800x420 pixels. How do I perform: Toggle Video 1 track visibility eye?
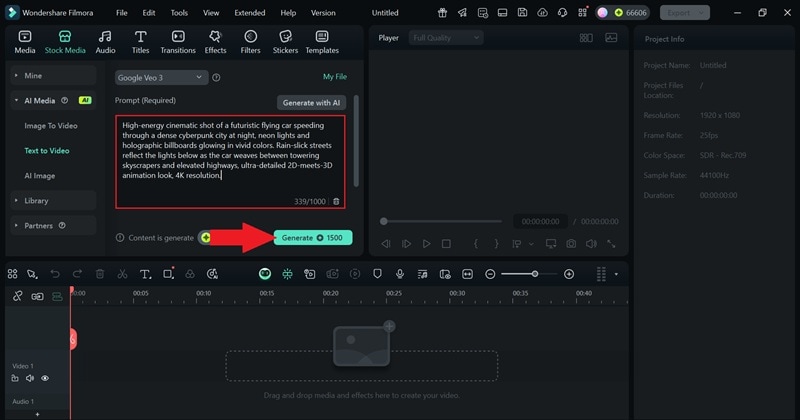tap(45, 379)
